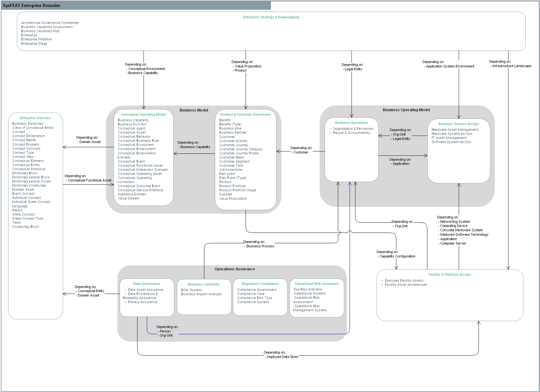Select the Business Operations domain title
This screenshot has height=392, width=540.
click(351, 123)
